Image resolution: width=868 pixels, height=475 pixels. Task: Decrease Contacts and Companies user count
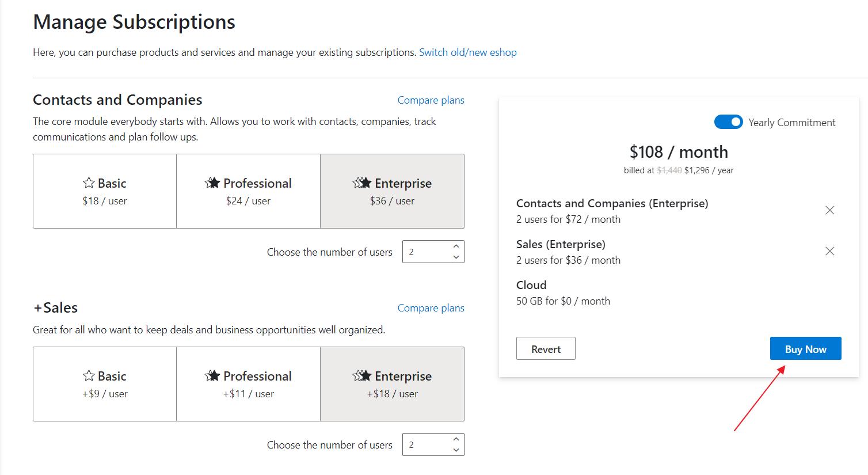[x=456, y=257]
